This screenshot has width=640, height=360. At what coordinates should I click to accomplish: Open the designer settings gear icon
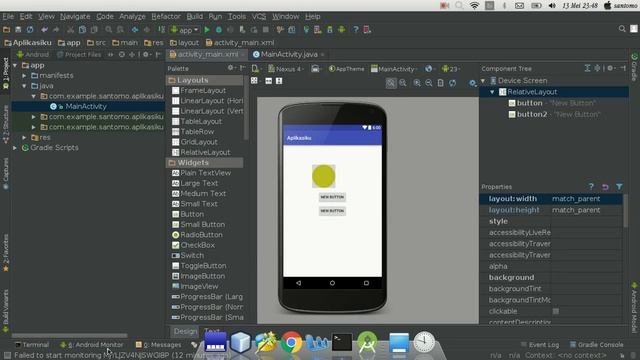pyautogui.click(x=472, y=83)
